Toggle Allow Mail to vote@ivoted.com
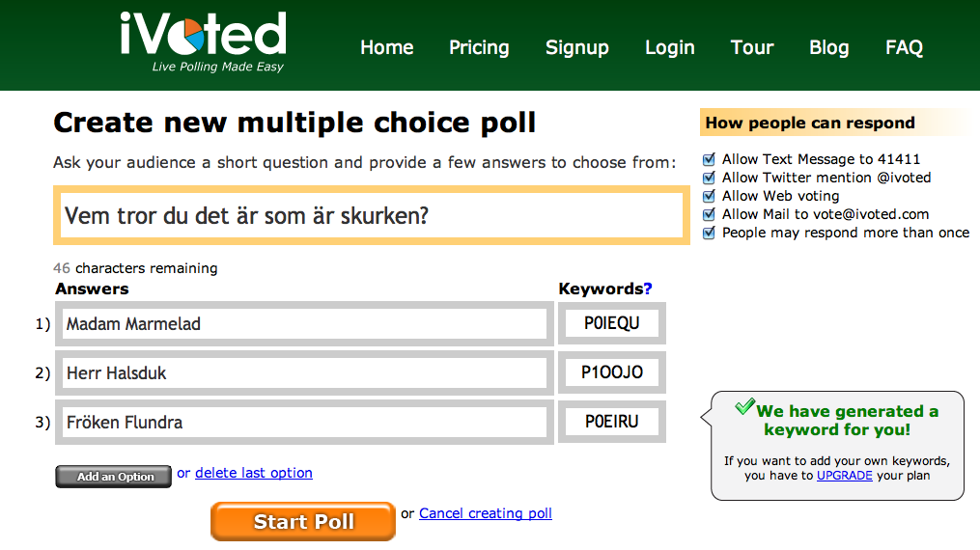This screenshot has width=980, height=550. pyautogui.click(x=710, y=214)
